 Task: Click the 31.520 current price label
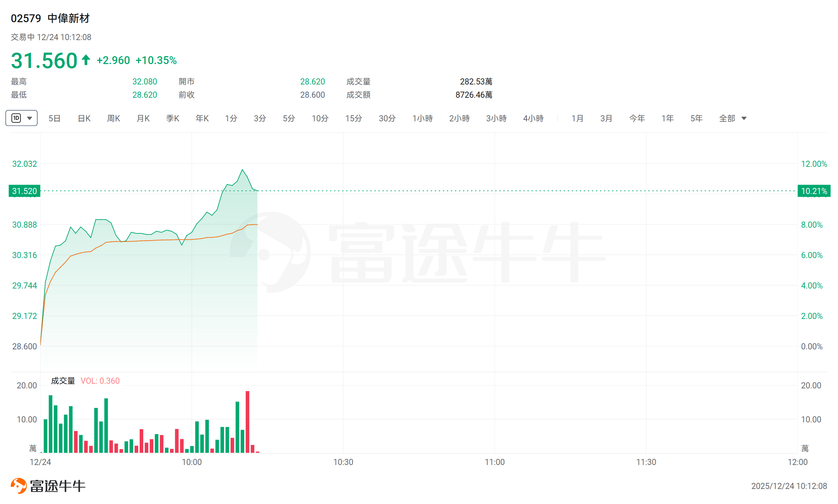point(24,191)
